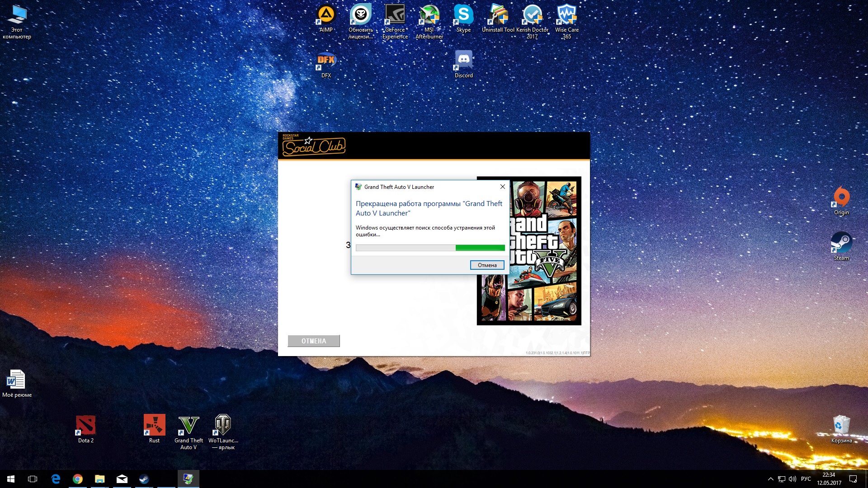The image size is (868, 488).
Task: Select the Grand Theft Auto V shortcut
Action: pyautogui.click(x=189, y=426)
